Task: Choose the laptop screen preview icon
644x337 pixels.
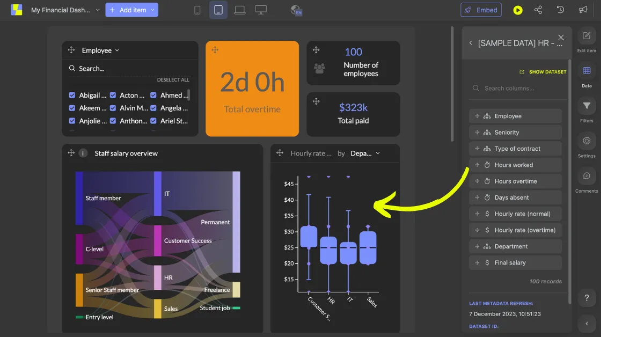Action: [x=239, y=10]
